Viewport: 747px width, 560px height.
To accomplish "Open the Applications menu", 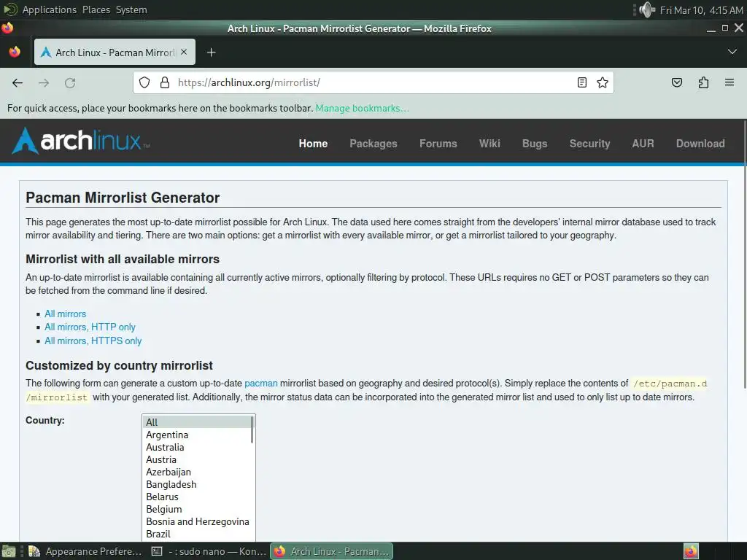I will [49, 9].
